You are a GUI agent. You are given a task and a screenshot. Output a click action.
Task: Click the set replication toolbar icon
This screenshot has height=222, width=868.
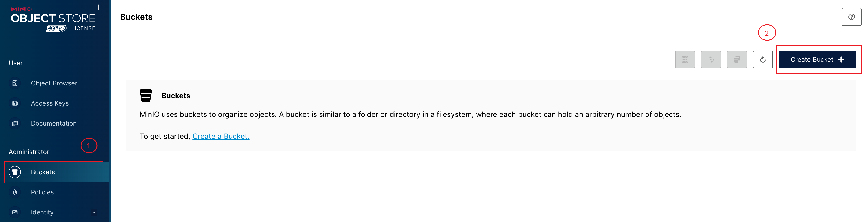point(711,60)
